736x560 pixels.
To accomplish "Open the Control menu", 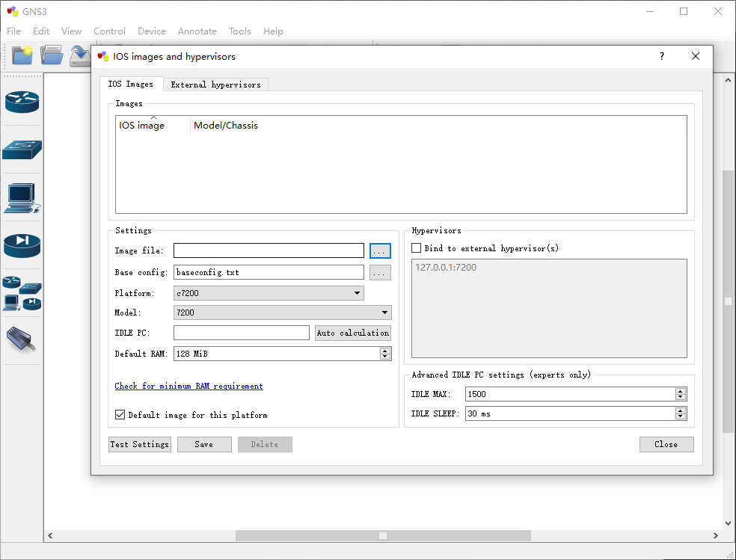I will tap(109, 31).
